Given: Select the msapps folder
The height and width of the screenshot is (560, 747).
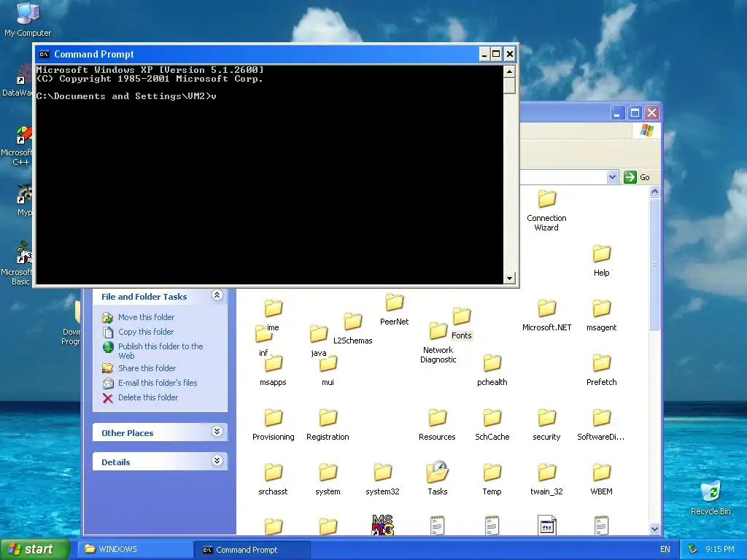Looking at the screenshot, I should 273,370.
